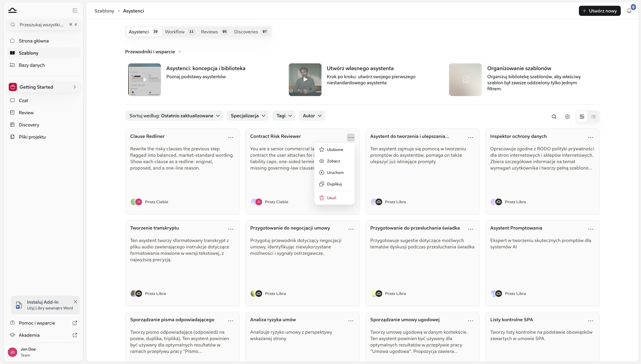Open the Specjalizacja filter dropdown

tap(248, 116)
